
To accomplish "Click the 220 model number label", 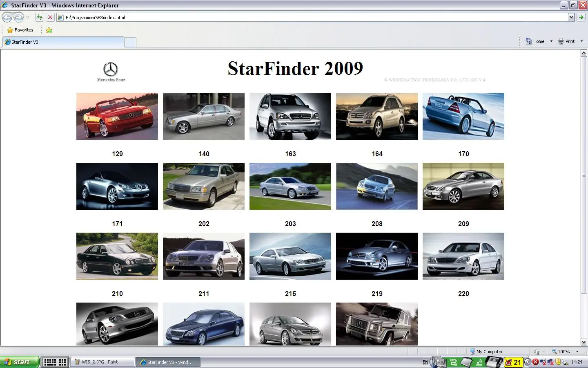I will [x=463, y=294].
